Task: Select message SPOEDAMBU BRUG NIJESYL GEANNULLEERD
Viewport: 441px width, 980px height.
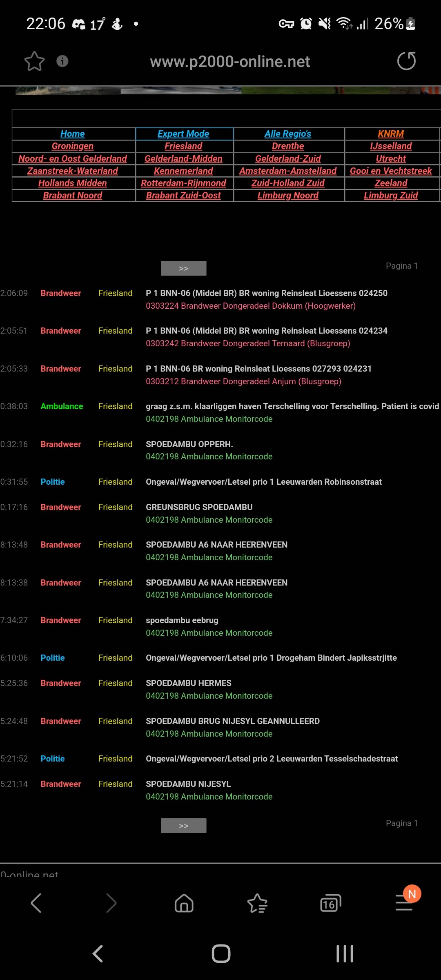Action: coord(233,721)
